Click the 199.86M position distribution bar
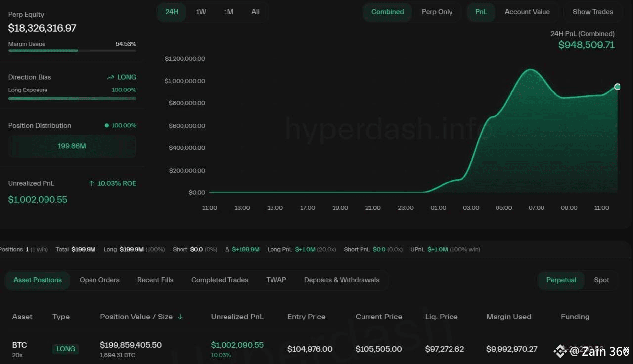The height and width of the screenshot is (364, 633). [72, 146]
